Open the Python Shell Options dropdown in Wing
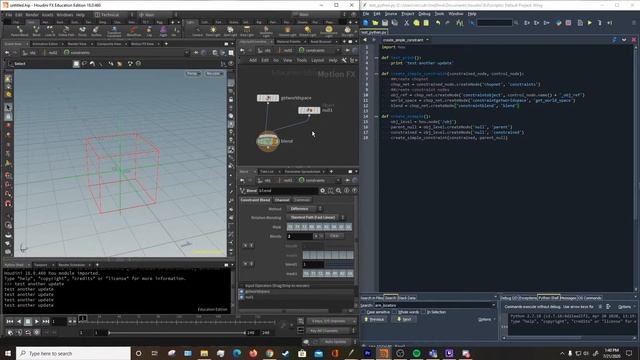This screenshot has height=360, width=640. (x=625, y=307)
